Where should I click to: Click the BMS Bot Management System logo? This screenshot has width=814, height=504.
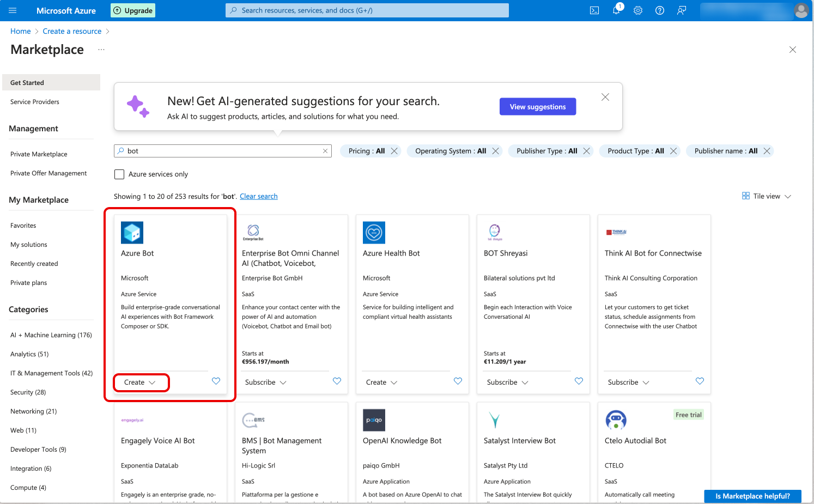coord(254,420)
